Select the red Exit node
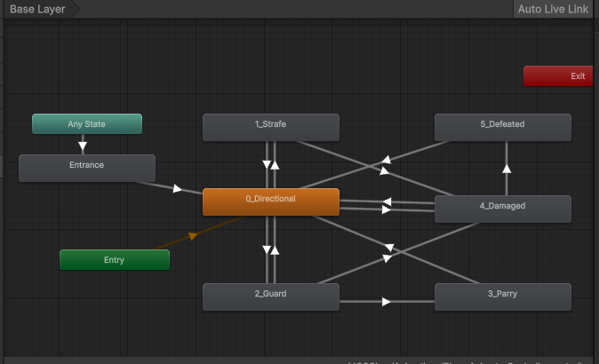The height and width of the screenshot is (364, 599). 557,76
